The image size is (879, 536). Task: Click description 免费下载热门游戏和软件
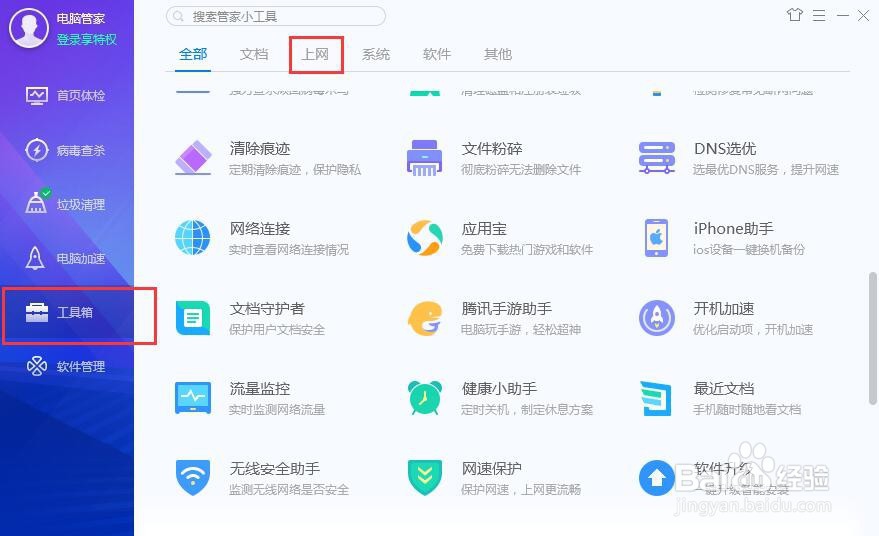(x=527, y=249)
